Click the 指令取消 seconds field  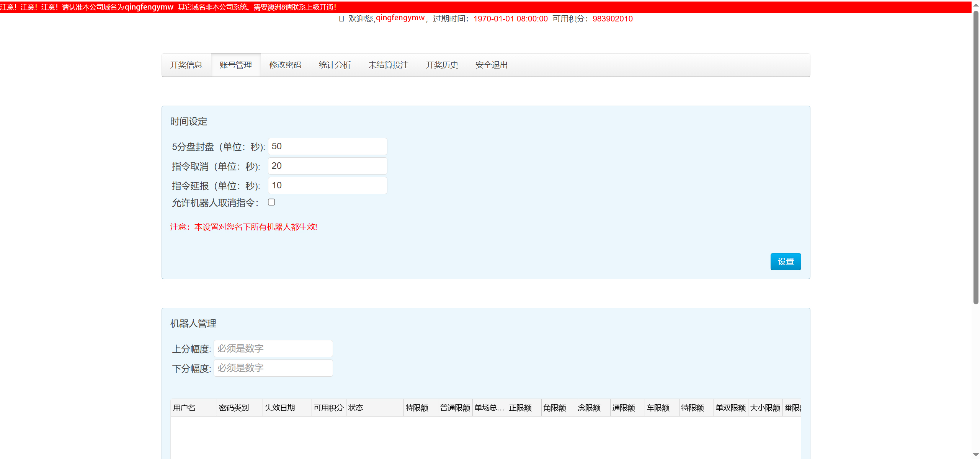(327, 166)
